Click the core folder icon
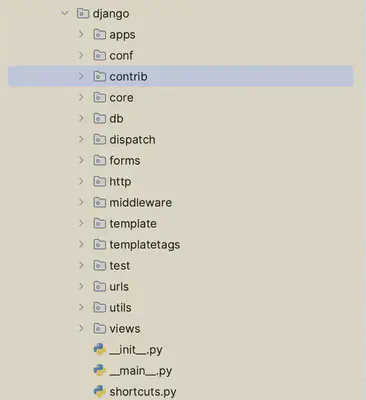 click(99, 97)
